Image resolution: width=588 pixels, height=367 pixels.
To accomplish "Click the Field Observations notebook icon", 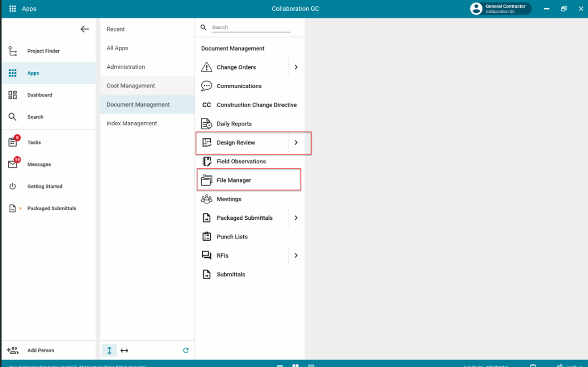I will click(206, 162).
